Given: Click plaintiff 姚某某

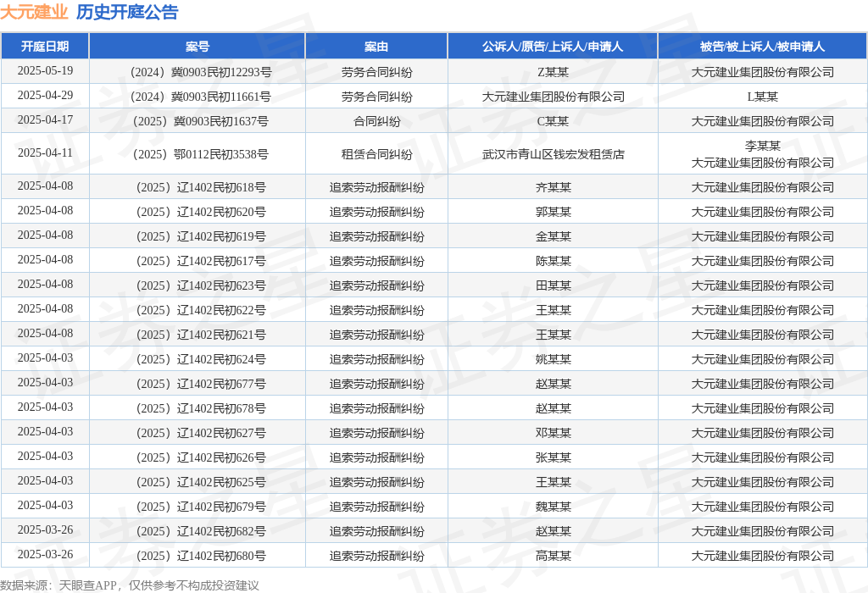Looking at the screenshot, I should [553, 359].
